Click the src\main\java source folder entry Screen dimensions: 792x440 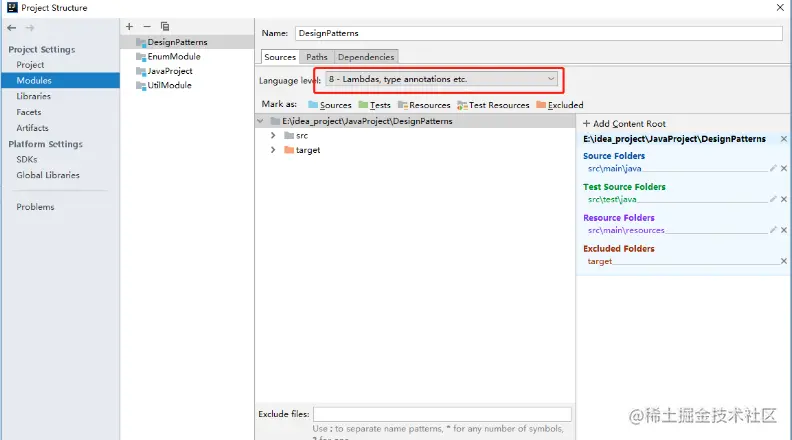click(614, 169)
